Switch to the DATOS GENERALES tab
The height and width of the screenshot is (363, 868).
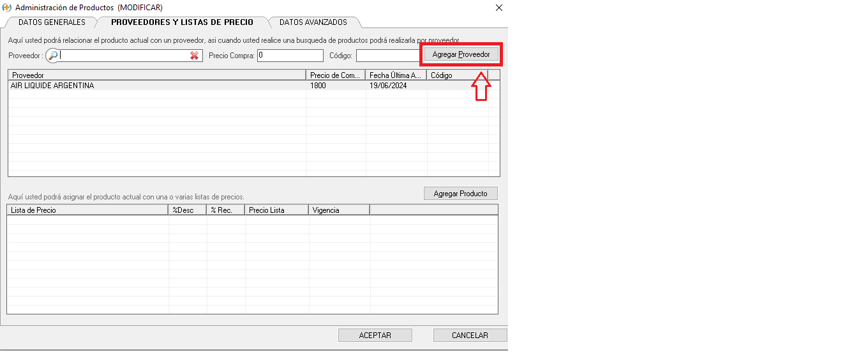tap(52, 22)
